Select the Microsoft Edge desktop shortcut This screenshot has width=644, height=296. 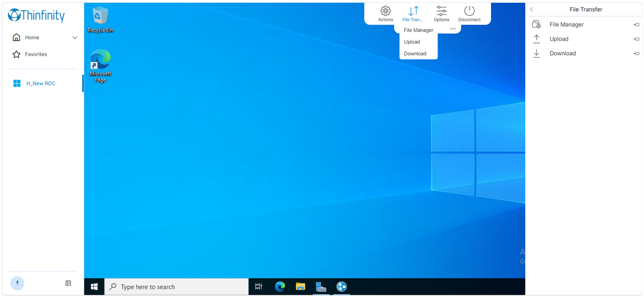pos(100,66)
